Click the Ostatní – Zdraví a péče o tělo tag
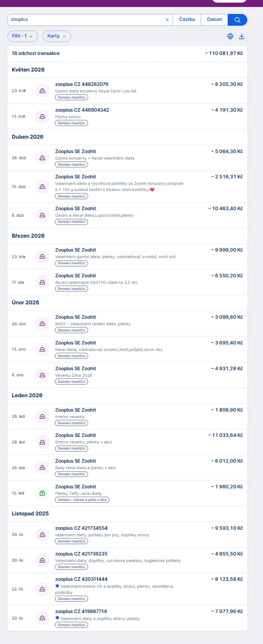The image size is (263, 644). pyautogui.click(x=82, y=500)
